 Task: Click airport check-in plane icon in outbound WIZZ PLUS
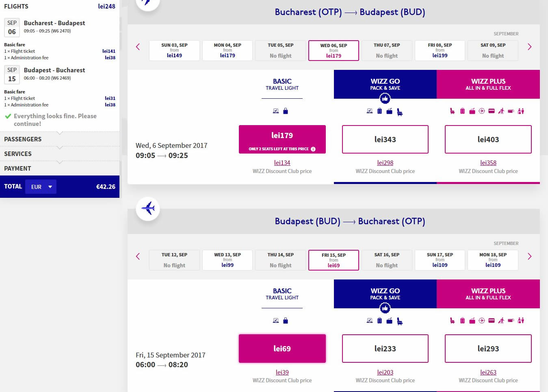pyautogui.click(x=482, y=111)
